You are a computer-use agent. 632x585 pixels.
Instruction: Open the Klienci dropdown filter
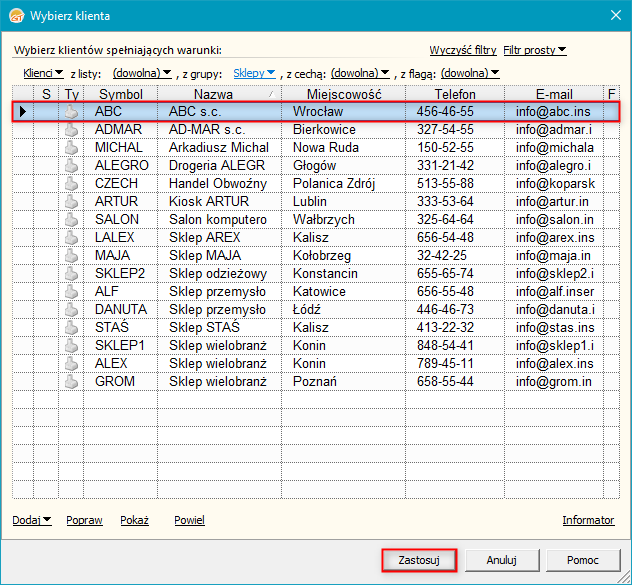(43, 73)
